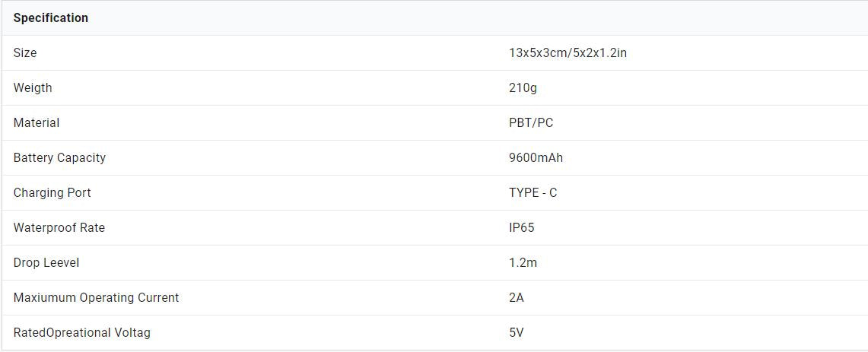The width and height of the screenshot is (868, 352).
Task: Click the Specification table heading
Action: click(51, 17)
